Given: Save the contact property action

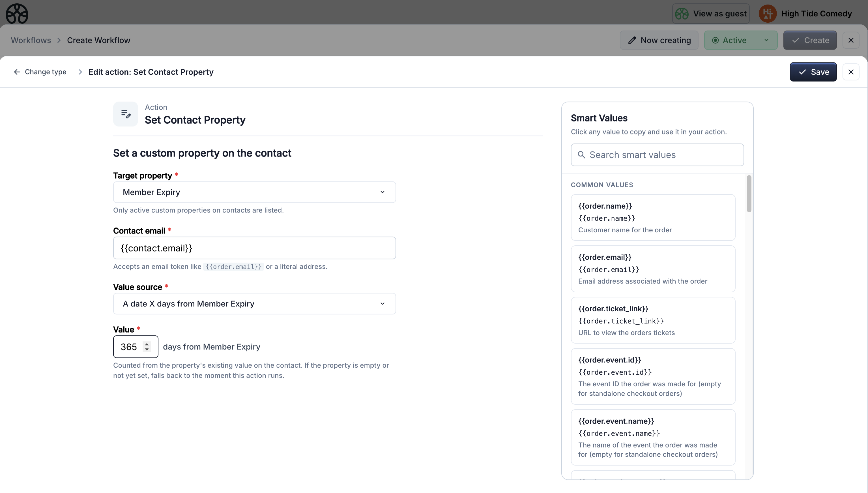Looking at the screenshot, I should pyautogui.click(x=813, y=72).
